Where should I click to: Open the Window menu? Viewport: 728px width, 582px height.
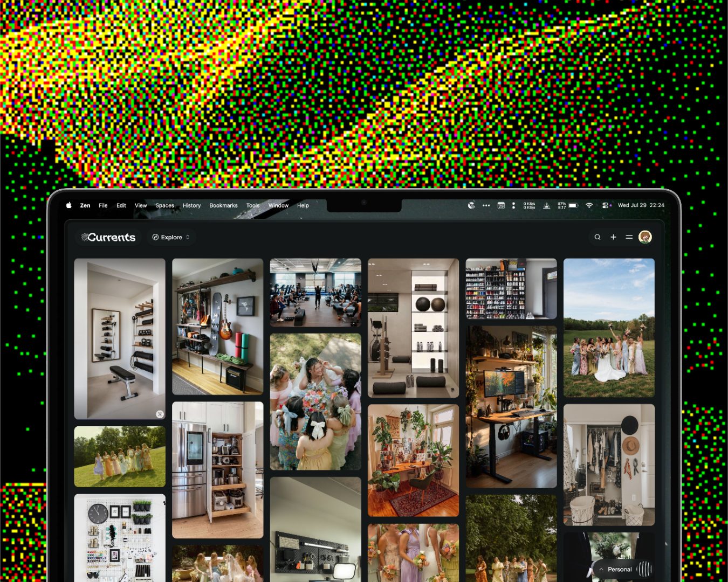tap(278, 205)
